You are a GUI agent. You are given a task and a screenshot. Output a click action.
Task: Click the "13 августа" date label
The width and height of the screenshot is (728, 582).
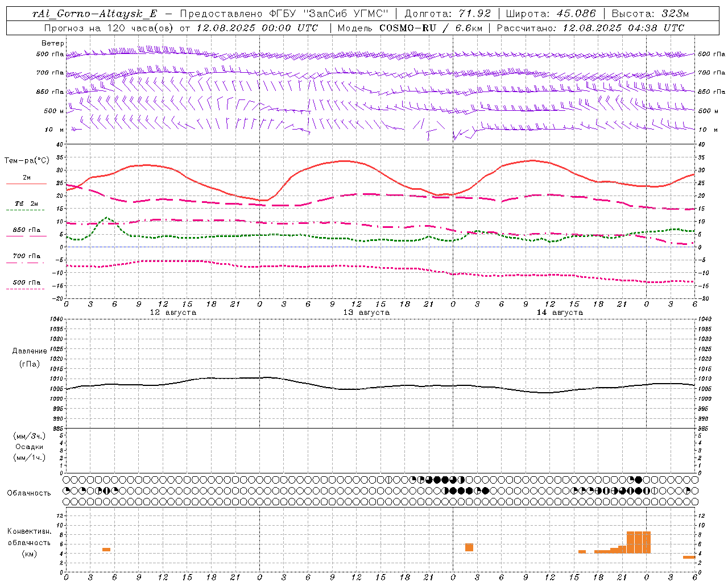(366, 313)
